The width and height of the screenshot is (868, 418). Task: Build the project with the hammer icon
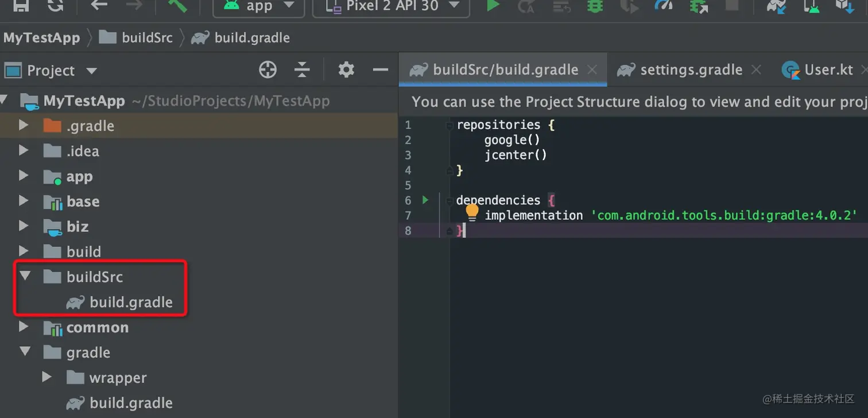(177, 5)
